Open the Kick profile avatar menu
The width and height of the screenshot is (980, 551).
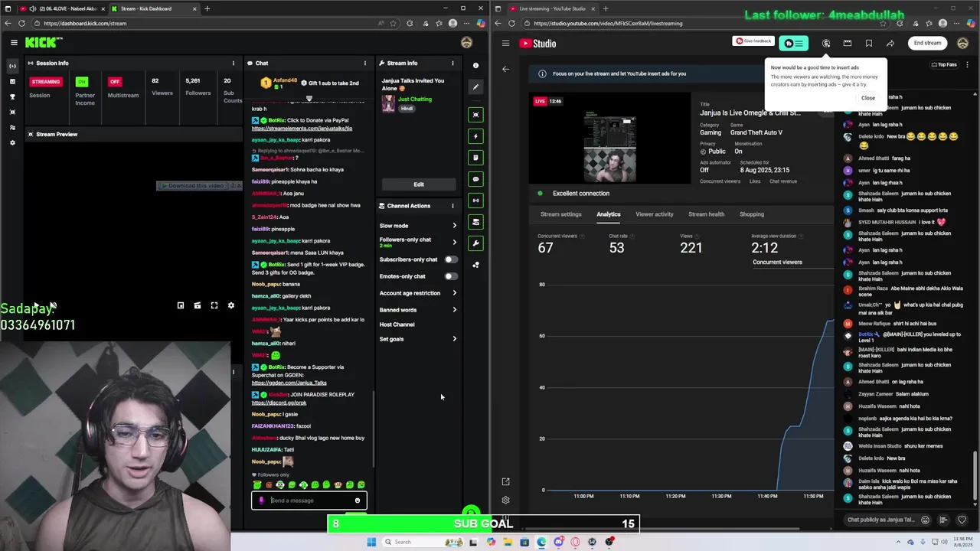(x=466, y=43)
